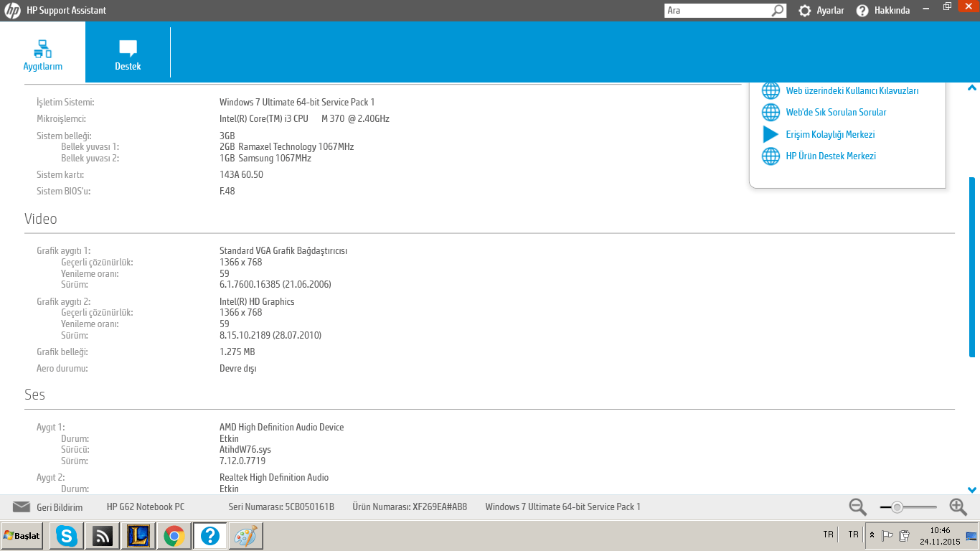980x551 pixels.
Task: Click the driver name "AtihdW76.sys"
Action: (x=245, y=450)
